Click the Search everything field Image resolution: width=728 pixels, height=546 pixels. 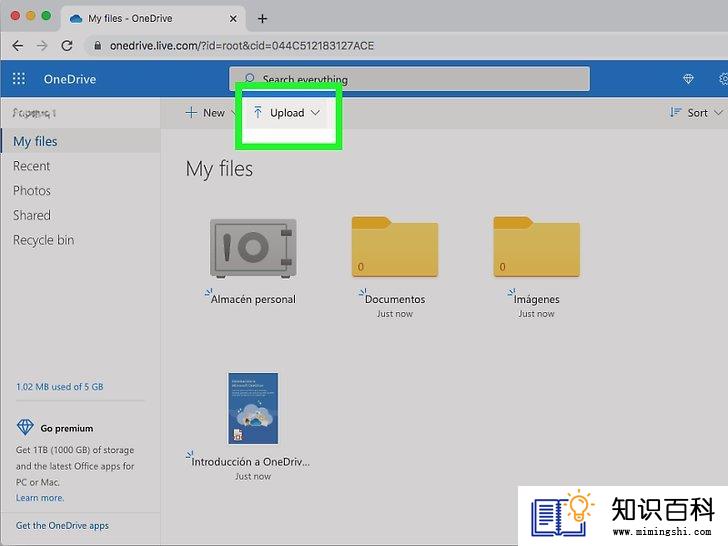click(409, 79)
